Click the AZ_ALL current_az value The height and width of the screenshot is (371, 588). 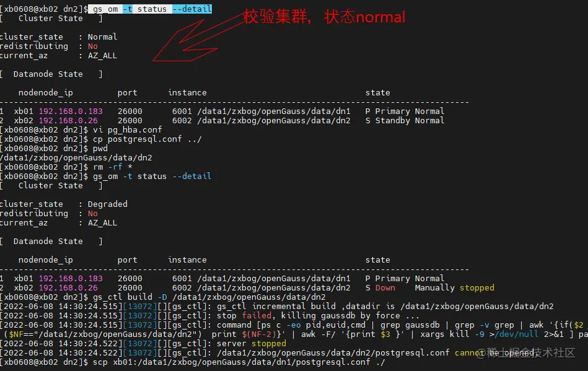102,55
